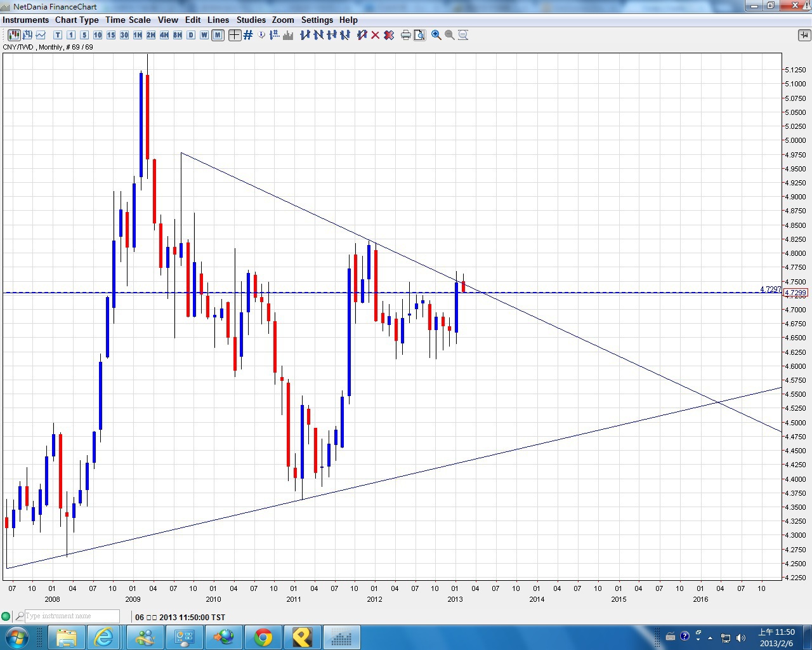
Task: Set time scale to 30 minutes
Action: [124, 35]
